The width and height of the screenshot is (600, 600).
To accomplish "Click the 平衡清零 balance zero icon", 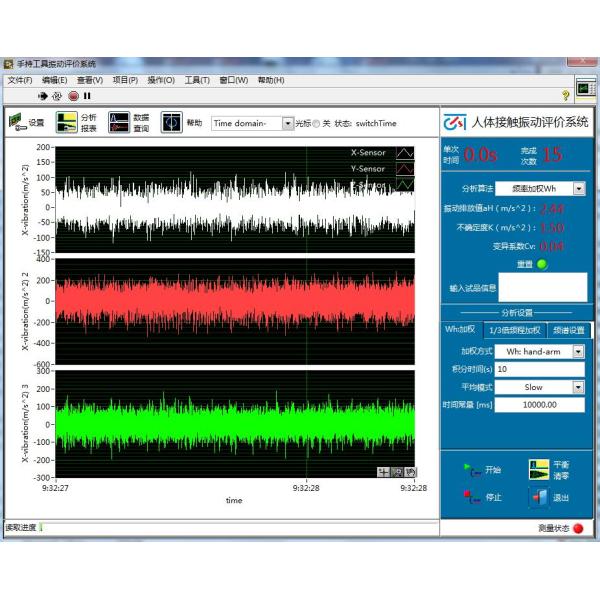I will pos(538,469).
